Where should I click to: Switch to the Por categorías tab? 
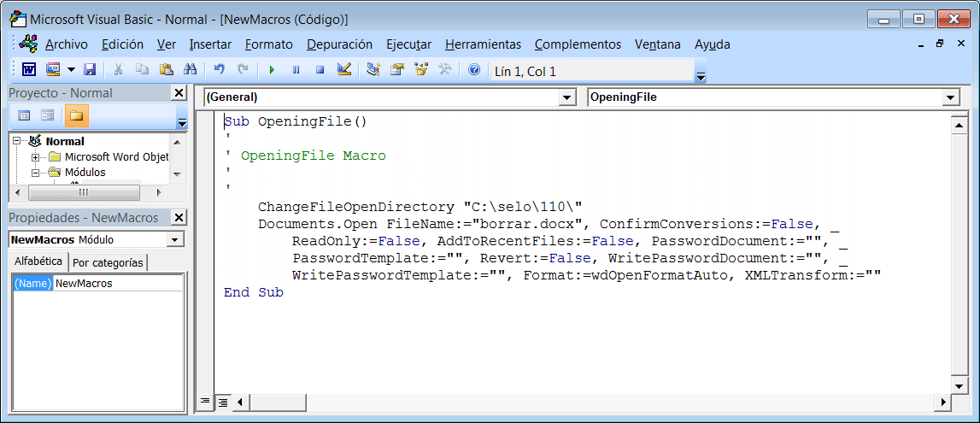pos(109,263)
